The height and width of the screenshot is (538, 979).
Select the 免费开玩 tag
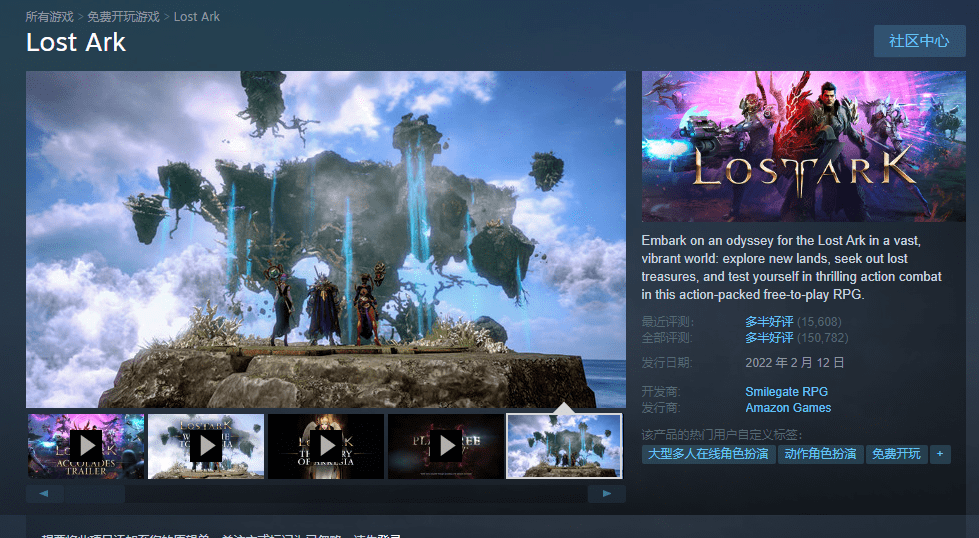896,454
